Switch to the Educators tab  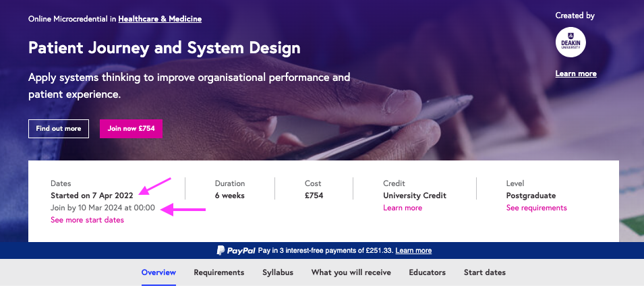427,272
